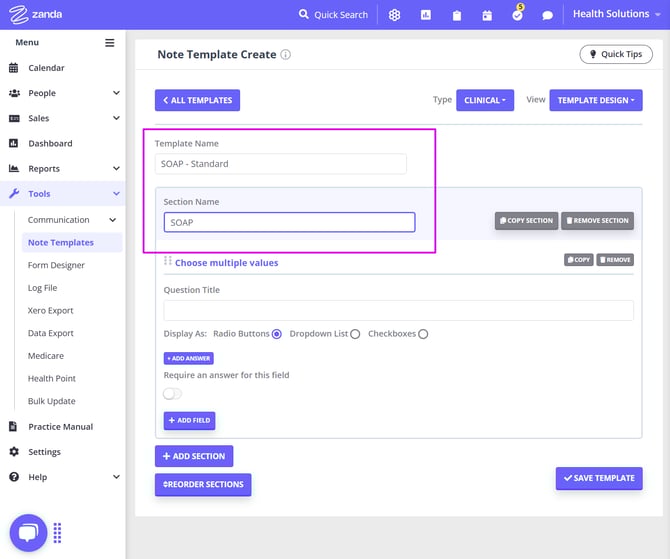This screenshot has width=670, height=559.
Task: Collapse sidebar using hamburger menu icon
Action: tap(110, 43)
